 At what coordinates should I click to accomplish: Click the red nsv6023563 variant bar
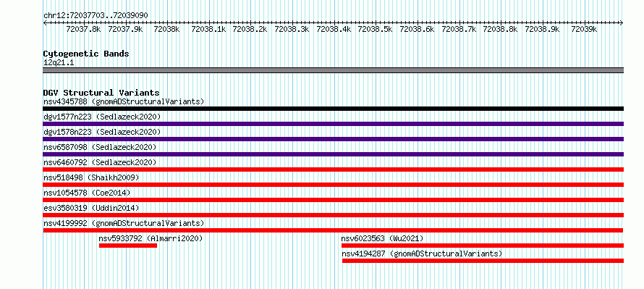[483, 246]
